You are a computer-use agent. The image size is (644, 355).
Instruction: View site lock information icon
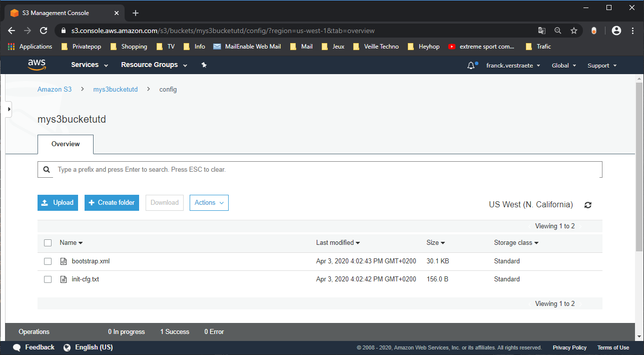63,31
